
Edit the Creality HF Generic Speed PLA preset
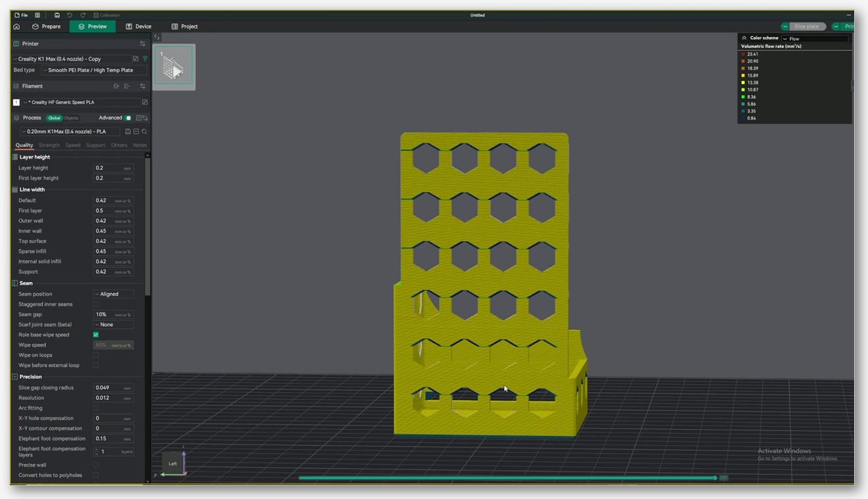pyautogui.click(x=144, y=102)
